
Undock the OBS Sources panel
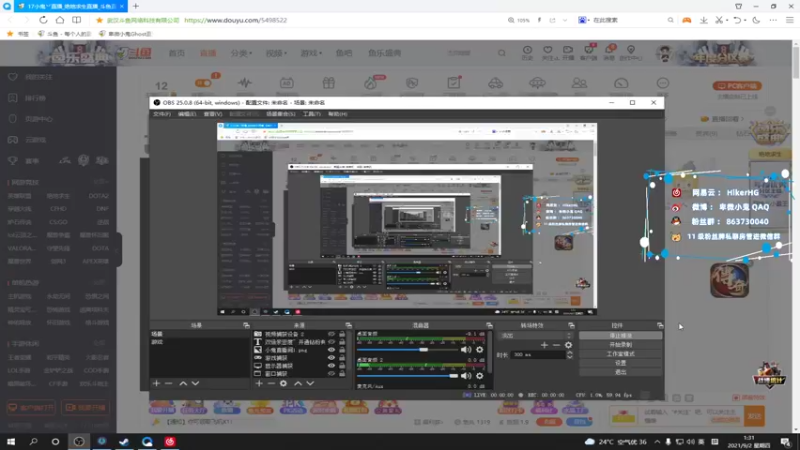click(x=348, y=325)
